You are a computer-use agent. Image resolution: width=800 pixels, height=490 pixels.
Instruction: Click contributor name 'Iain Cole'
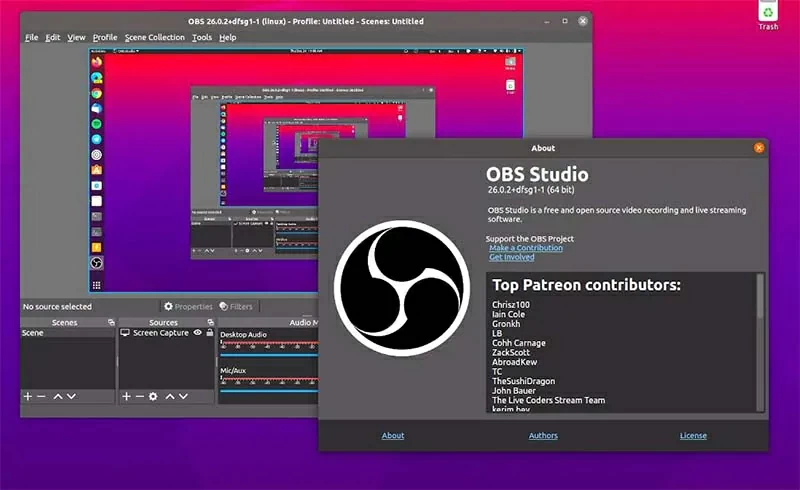[x=508, y=314]
